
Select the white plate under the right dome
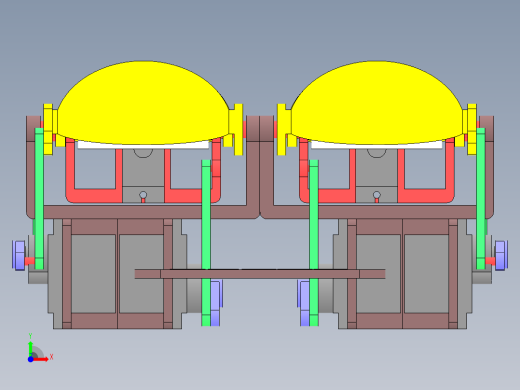[377, 145]
